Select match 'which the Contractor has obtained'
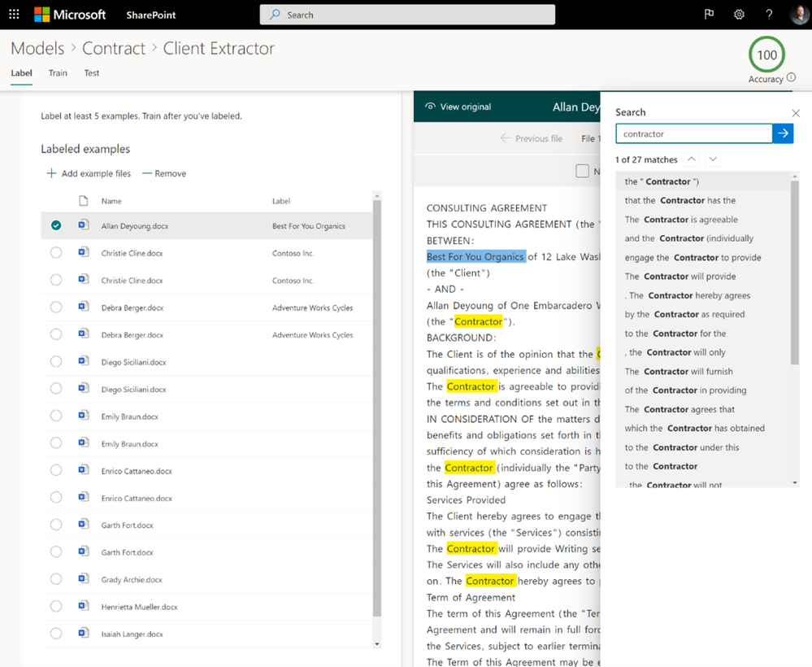812x667 pixels. point(694,428)
